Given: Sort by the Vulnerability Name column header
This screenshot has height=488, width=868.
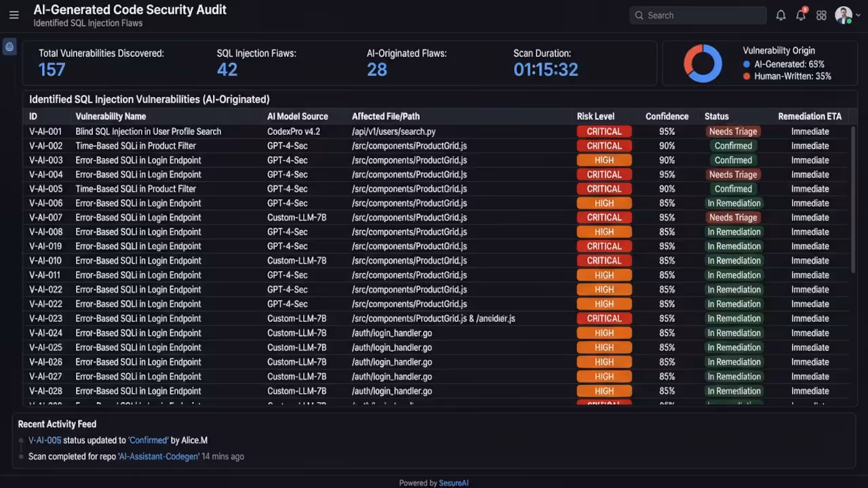Looking at the screenshot, I should click(111, 117).
